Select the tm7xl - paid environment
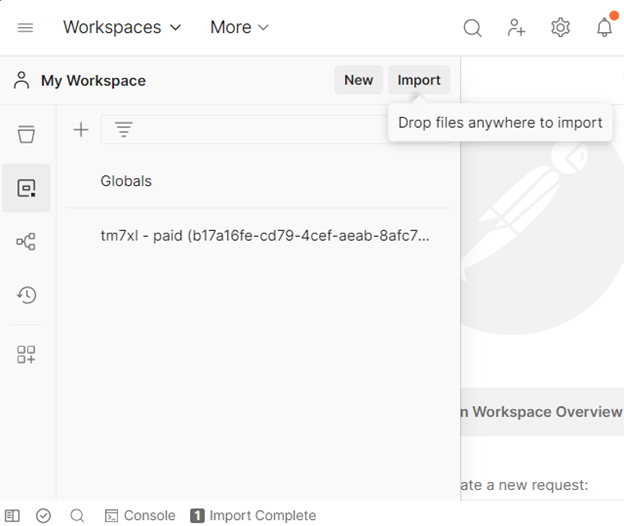This screenshot has width=624, height=526. coord(265,236)
